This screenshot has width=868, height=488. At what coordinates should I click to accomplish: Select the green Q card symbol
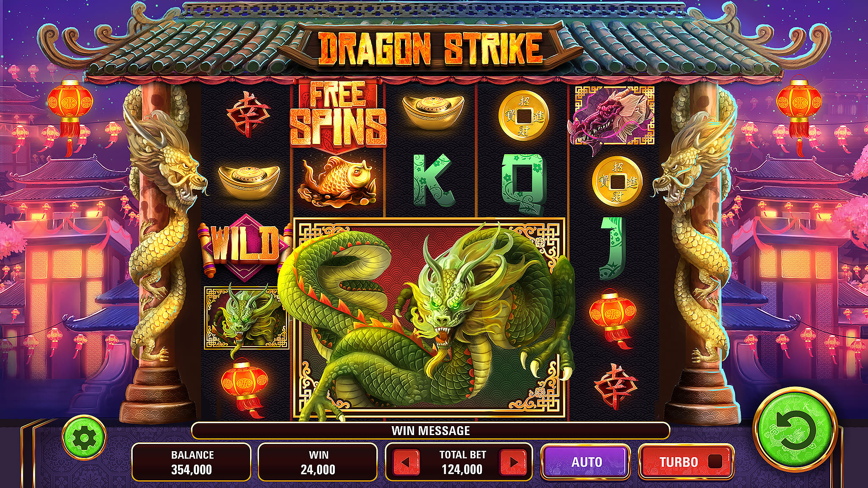click(x=522, y=181)
